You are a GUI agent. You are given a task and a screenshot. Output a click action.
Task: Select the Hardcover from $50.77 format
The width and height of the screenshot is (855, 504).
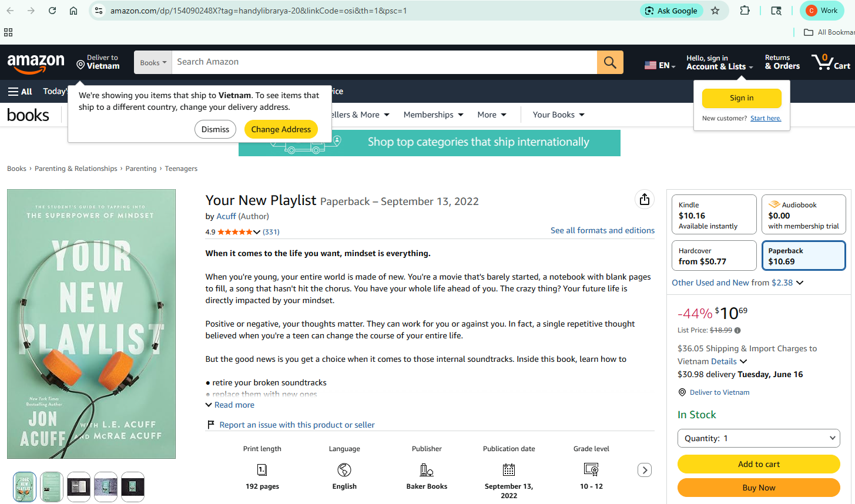click(x=714, y=256)
